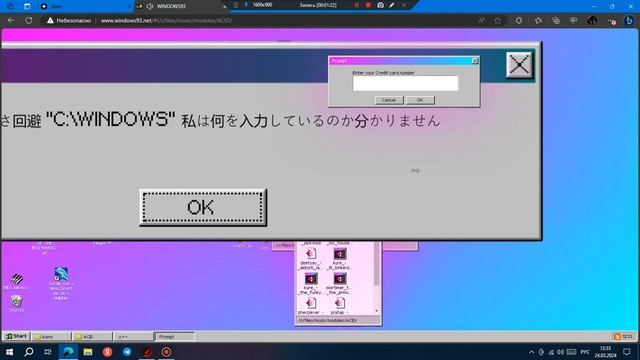Click the large OK button in the error dialog
This screenshot has height=360, width=640.
203,207
